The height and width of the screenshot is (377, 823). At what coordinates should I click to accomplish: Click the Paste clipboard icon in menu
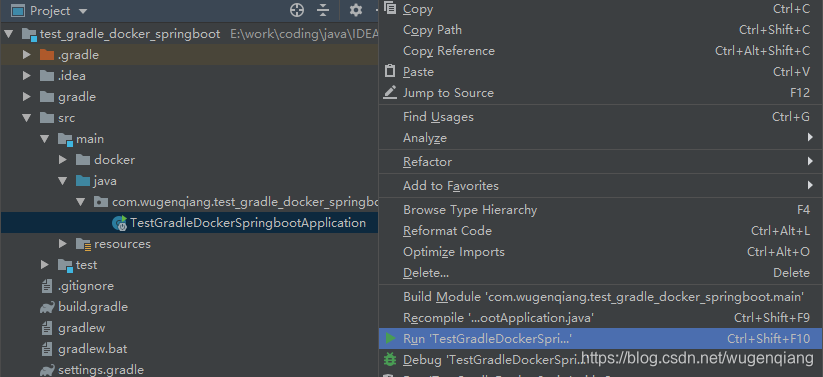coord(390,71)
